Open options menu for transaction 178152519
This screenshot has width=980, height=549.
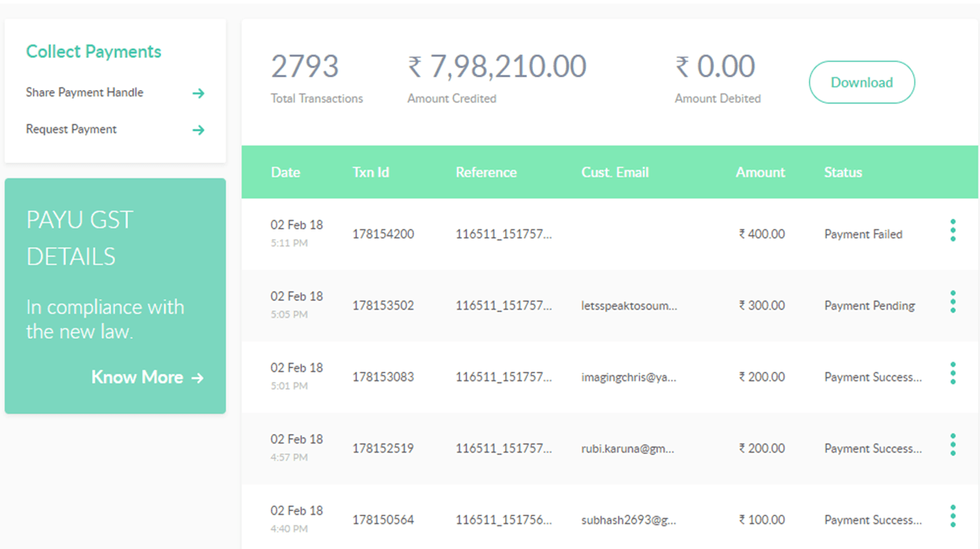[x=952, y=445]
